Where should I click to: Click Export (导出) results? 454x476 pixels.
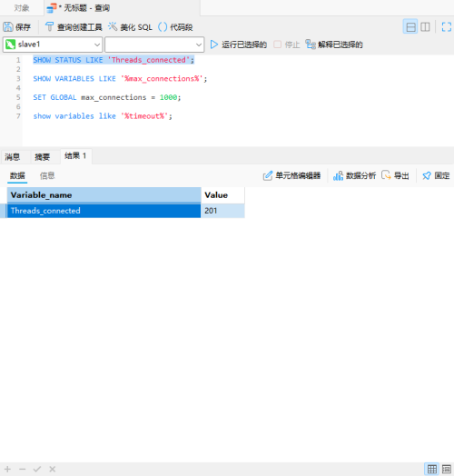[x=395, y=175]
